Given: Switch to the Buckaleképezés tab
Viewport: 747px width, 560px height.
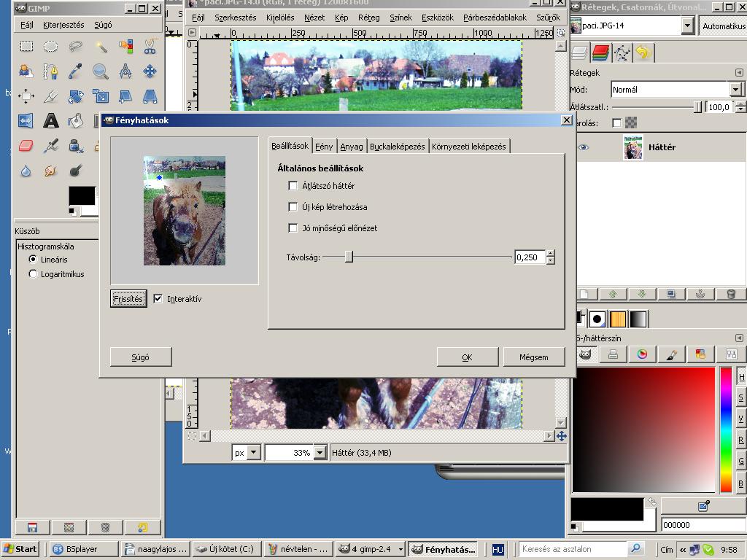Looking at the screenshot, I should click(x=398, y=146).
